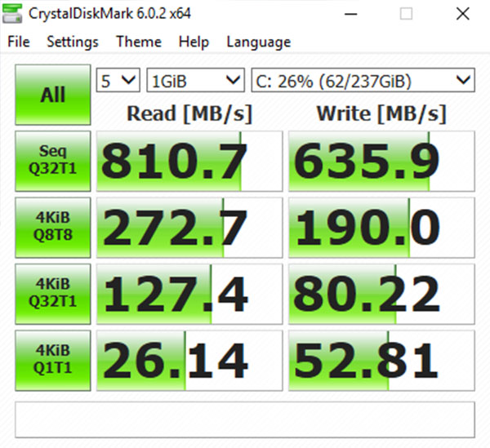The height and width of the screenshot is (448, 490).
Task: Expand the 1GiB test size dropdown
Action: click(196, 80)
